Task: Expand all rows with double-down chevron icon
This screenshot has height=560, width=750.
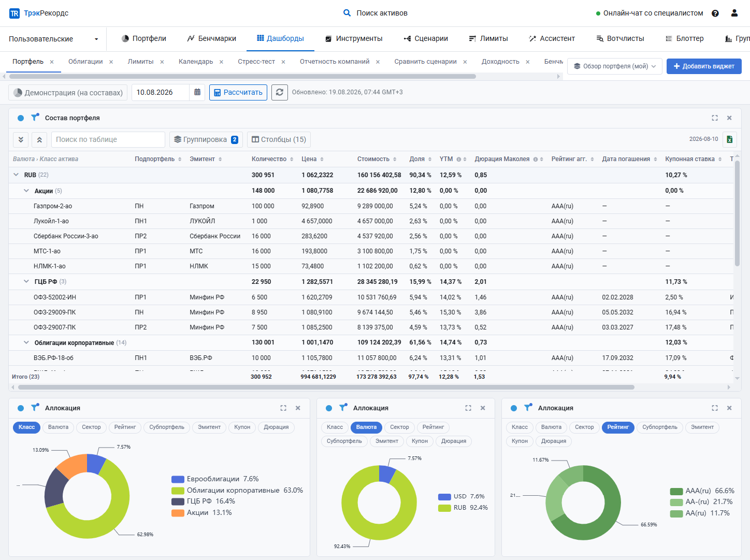Action: click(x=21, y=139)
